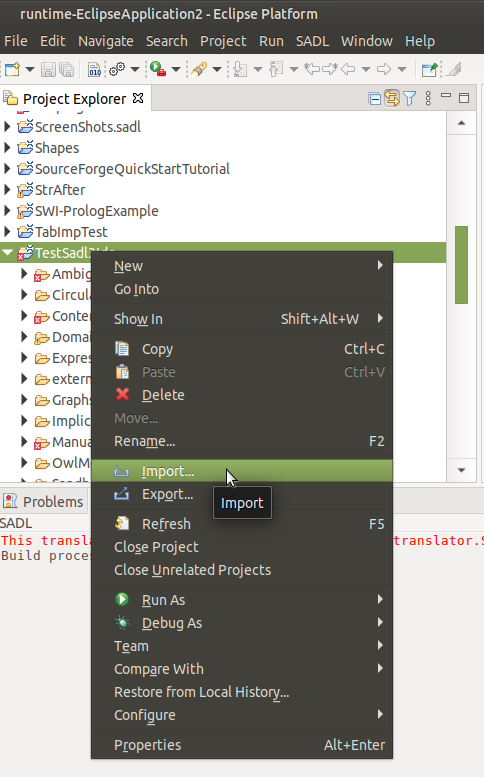
Task: Minimize the Project Explorer view
Action: click(x=446, y=96)
